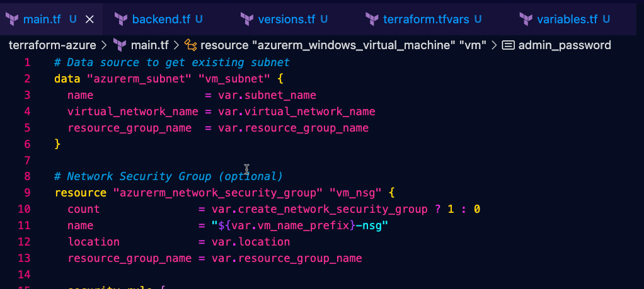Click Terraform icon on variables.tf tab
The image size is (644, 289).
(526, 19)
